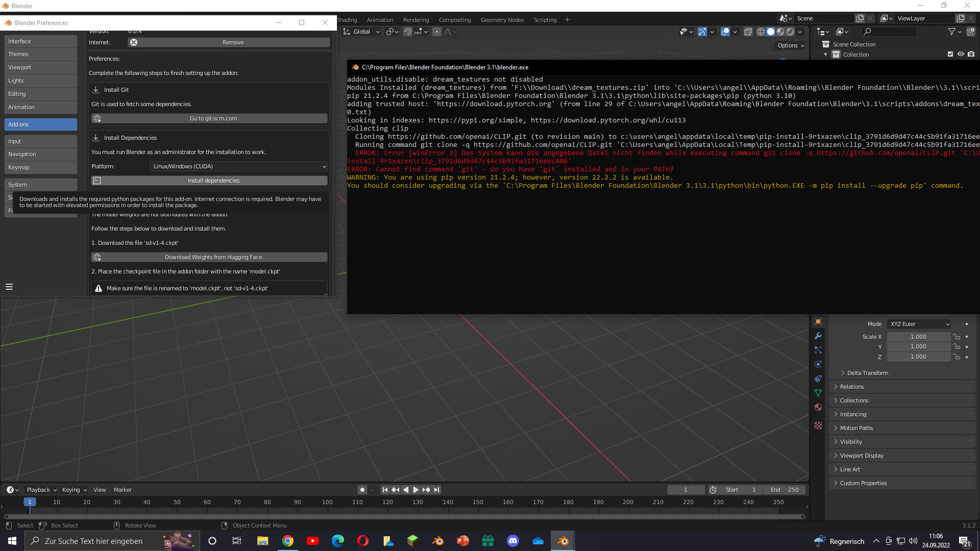Image resolution: width=980 pixels, height=551 pixels.
Task: Click Download Weights from Hugging Face
Action: pos(209,257)
